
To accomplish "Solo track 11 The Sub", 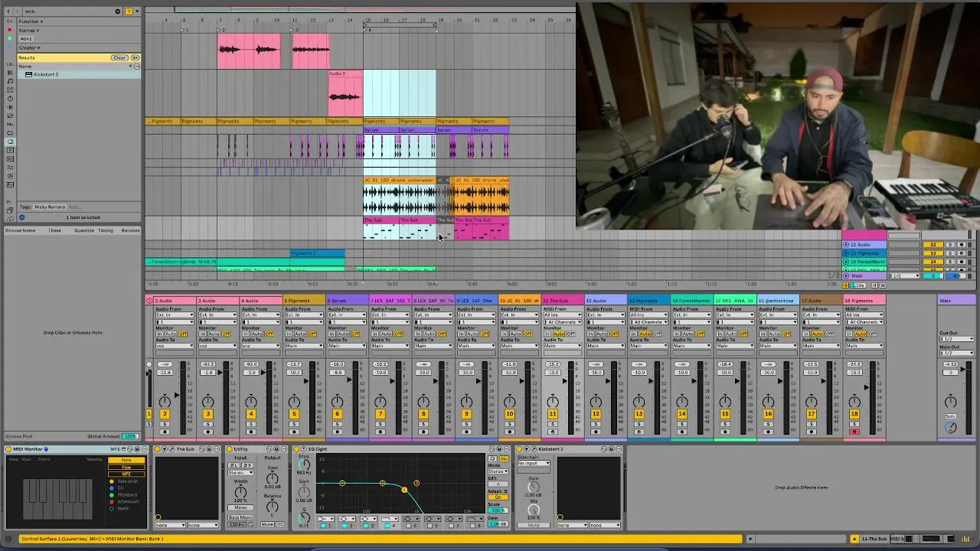I will 553,424.
